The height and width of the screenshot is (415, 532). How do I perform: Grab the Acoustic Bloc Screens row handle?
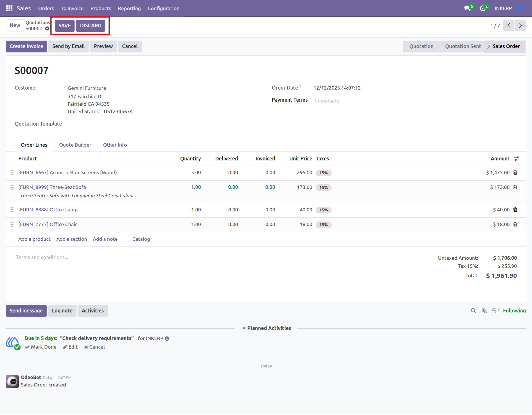(x=12, y=173)
